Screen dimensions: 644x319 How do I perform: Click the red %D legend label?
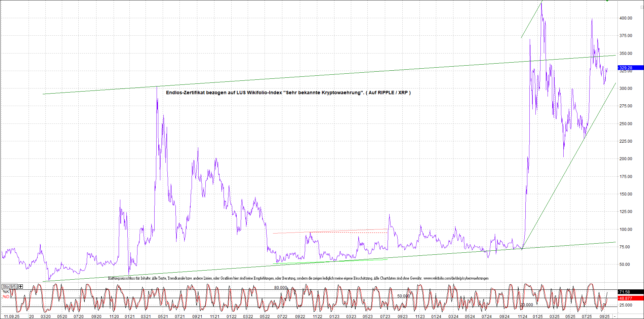6,297
